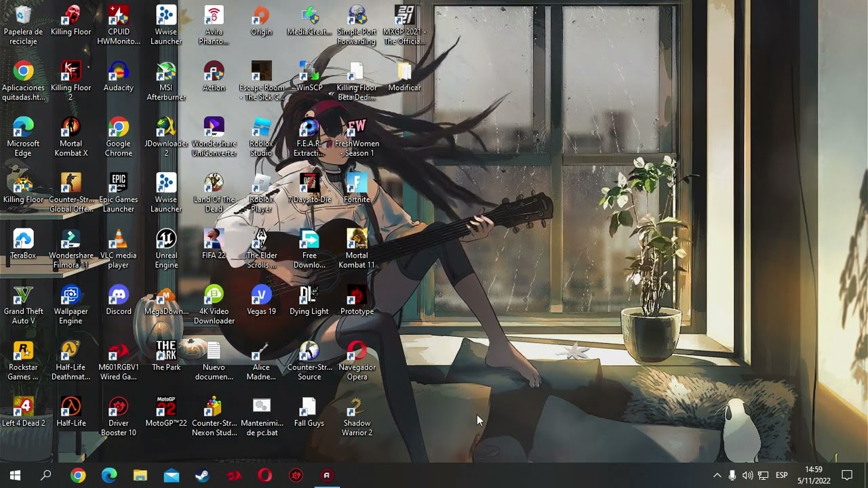Select Wondershare Filmora 11 icon
The image size is (868, 488).
pyautogui.click(x=71, y=249)
